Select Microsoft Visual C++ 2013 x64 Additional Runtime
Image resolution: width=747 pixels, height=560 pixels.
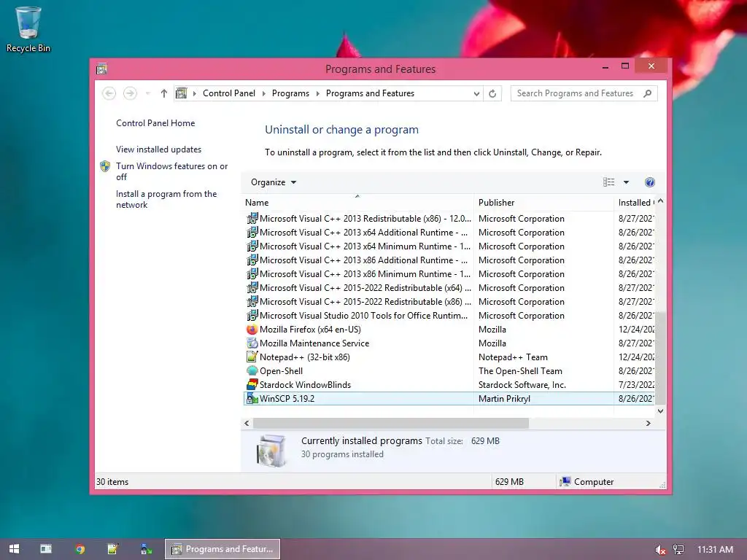tap(449, 233)
